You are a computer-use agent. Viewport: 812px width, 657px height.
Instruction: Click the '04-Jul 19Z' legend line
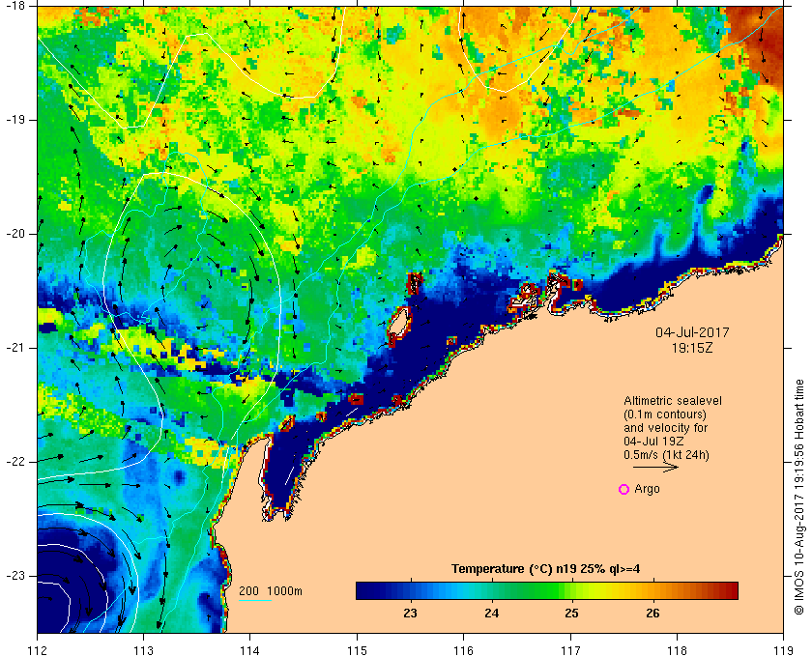[653, 442]
